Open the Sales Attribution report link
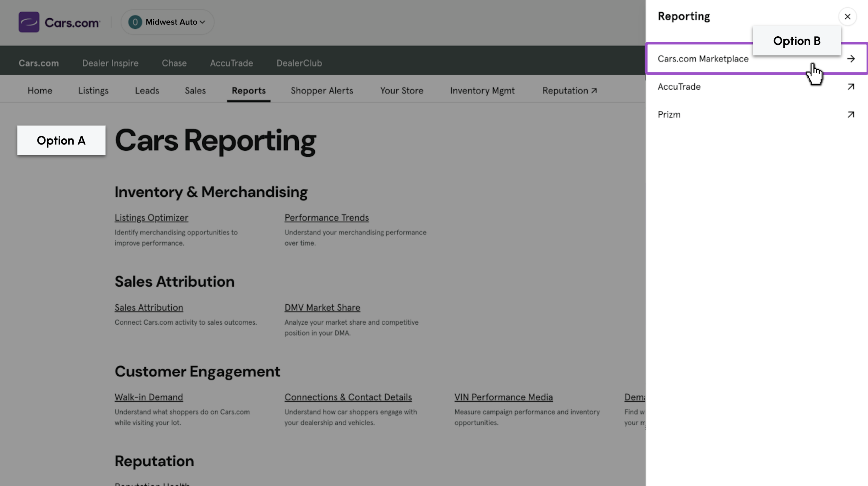 coord(149,308)
